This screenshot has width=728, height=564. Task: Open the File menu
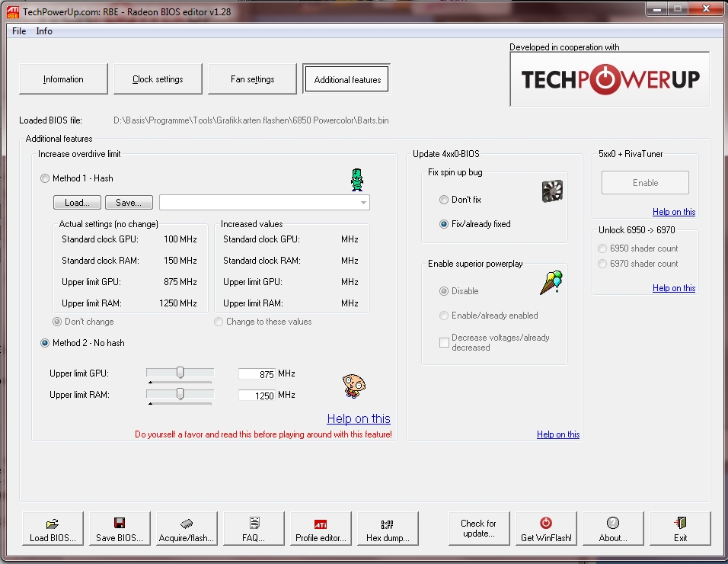tap(19, 31)
